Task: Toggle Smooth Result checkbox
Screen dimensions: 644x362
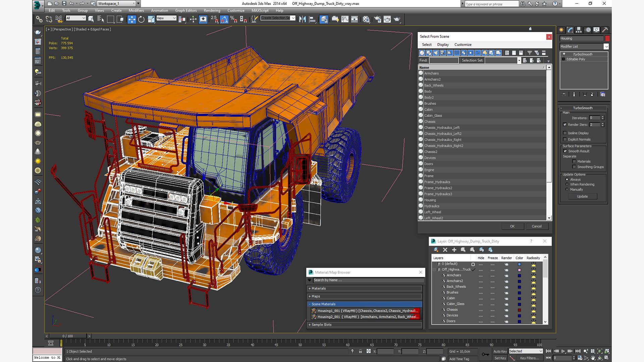Action: pos(565,151)
